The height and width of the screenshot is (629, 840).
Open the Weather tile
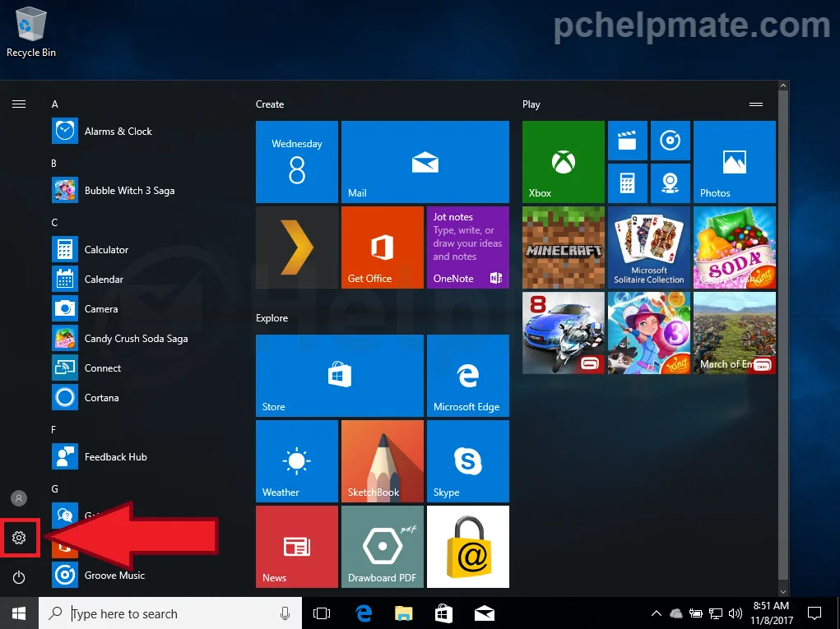297,461
